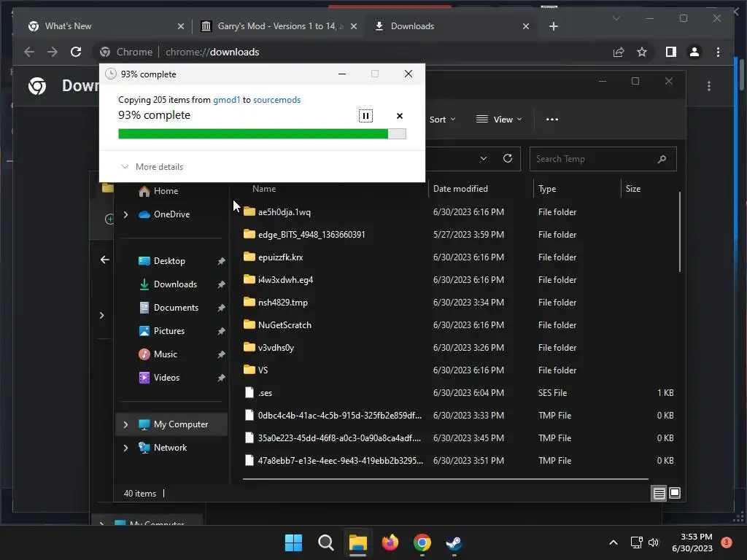Close the Garry's Mod tab
The height and width of the screenshot is (560, 747).
click(354, 26)
